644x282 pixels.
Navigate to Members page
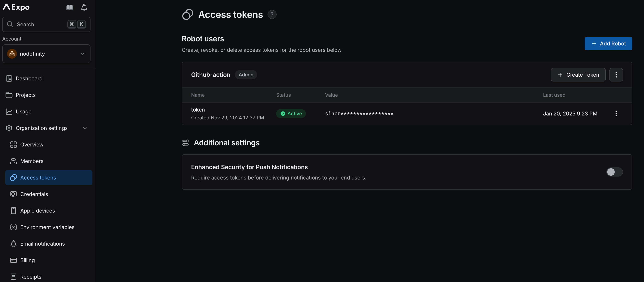(x=32, y=161)
